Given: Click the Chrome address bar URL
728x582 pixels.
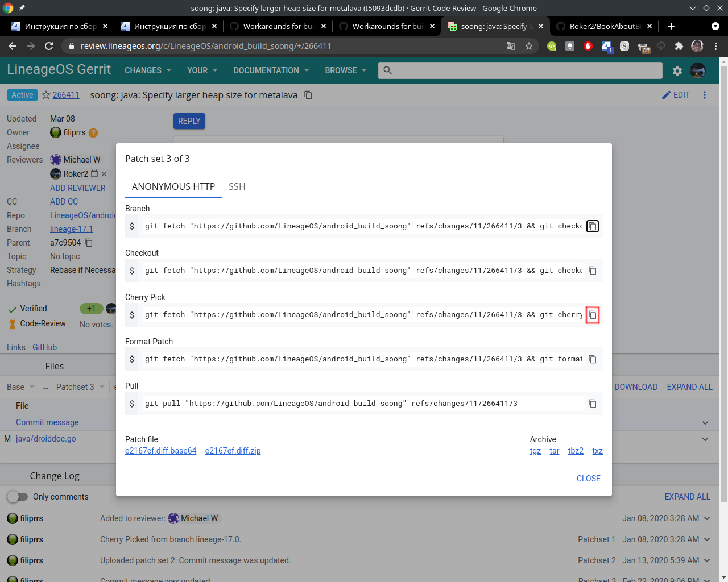Looking at the screenshot, I should pyautogui.click(x=206, y=46).
